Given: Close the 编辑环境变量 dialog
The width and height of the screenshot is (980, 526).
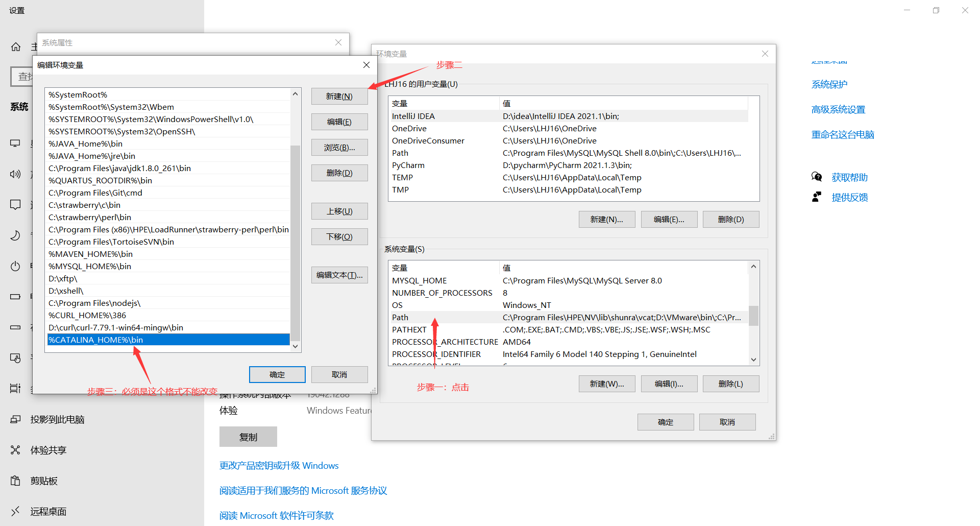Looking at the screenshot, I should 366,65.
